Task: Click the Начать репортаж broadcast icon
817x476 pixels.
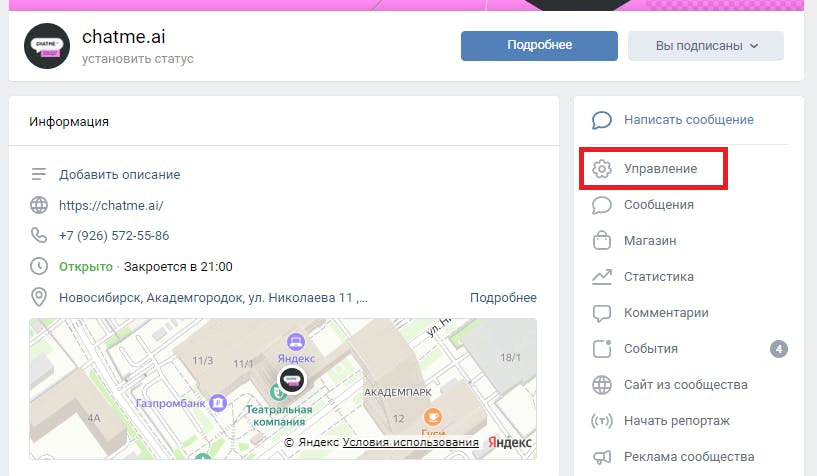Action: (601, 420)
